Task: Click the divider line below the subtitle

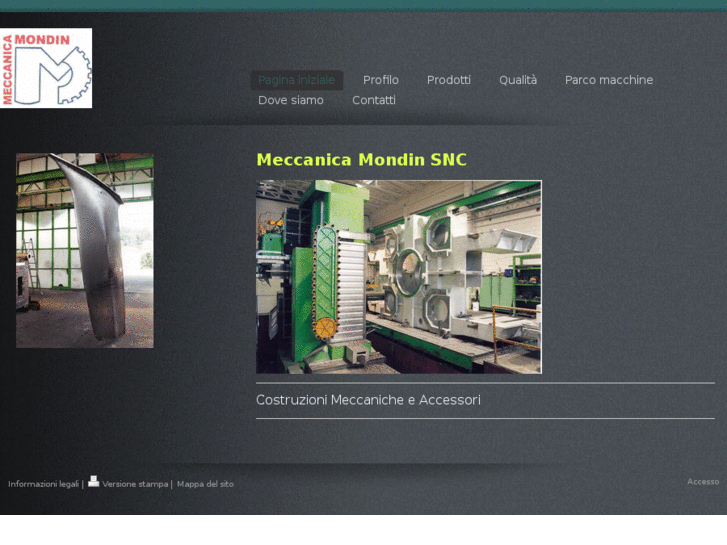Action: pos(485,418)
